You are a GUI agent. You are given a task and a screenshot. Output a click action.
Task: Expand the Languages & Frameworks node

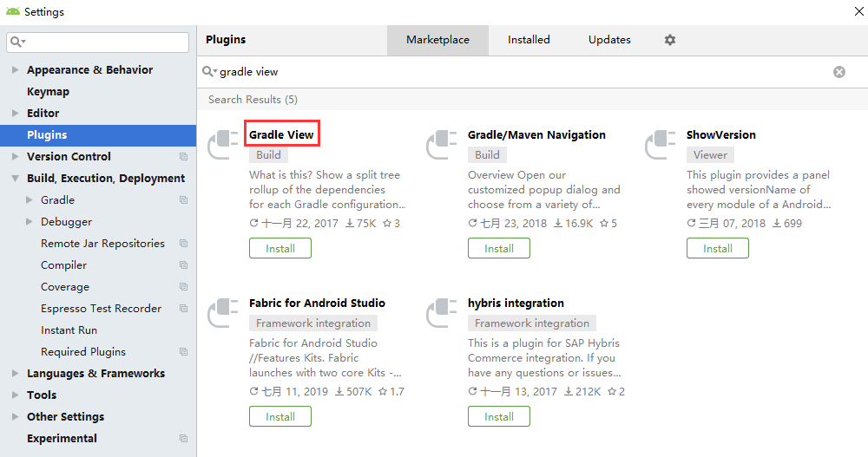[16, 374]
